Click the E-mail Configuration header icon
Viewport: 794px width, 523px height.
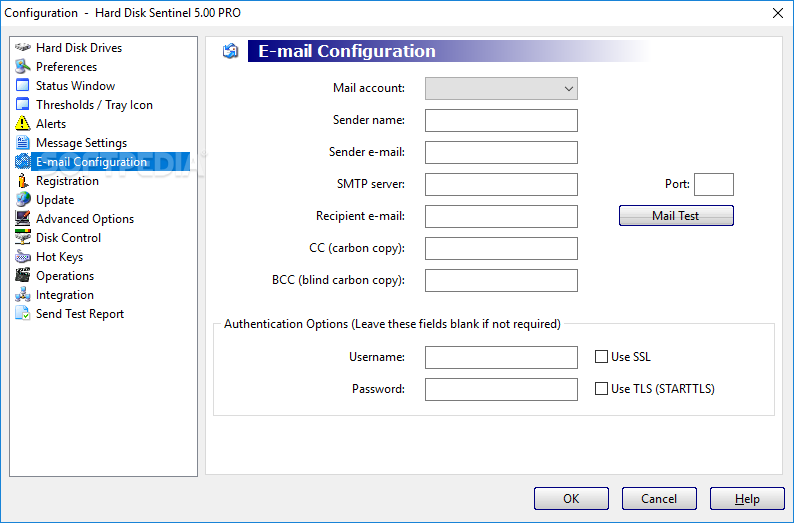point(230,51)
